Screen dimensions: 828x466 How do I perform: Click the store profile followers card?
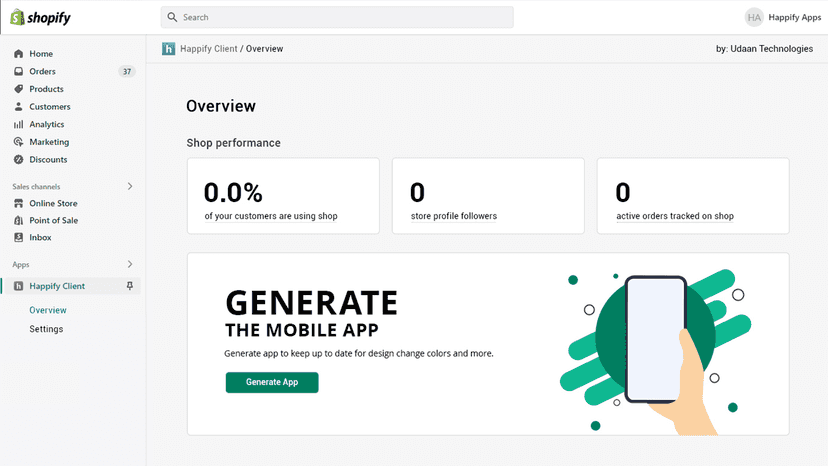tap(488, 196)
